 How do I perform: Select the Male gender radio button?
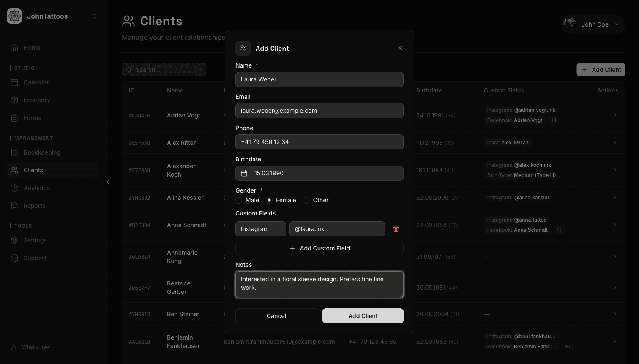[238, 200]
